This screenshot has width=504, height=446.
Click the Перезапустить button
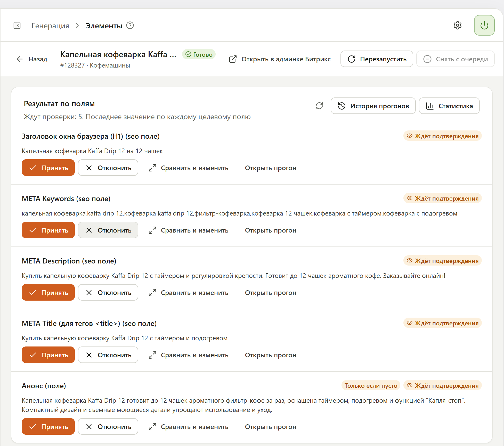(x=377, y=59)
